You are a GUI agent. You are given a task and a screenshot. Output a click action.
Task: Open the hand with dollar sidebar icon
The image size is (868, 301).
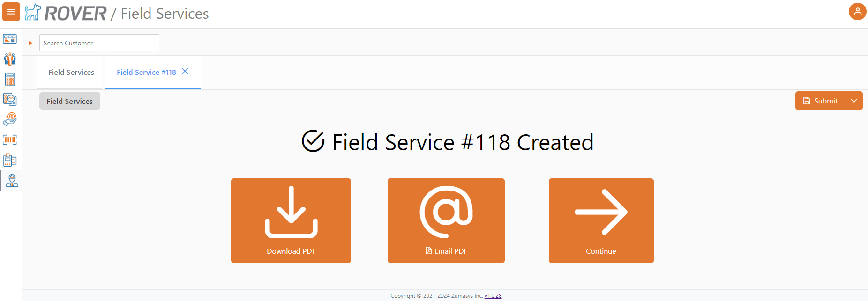[10, 119]
